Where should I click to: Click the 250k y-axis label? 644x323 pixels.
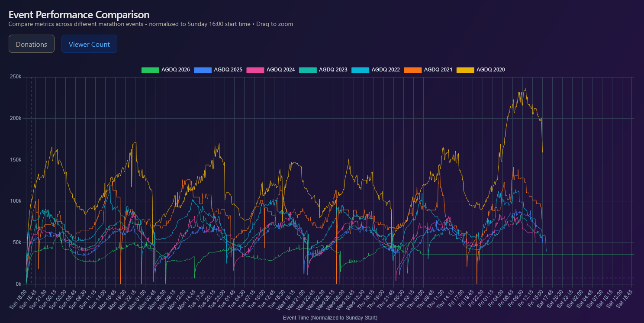point(16,77)
